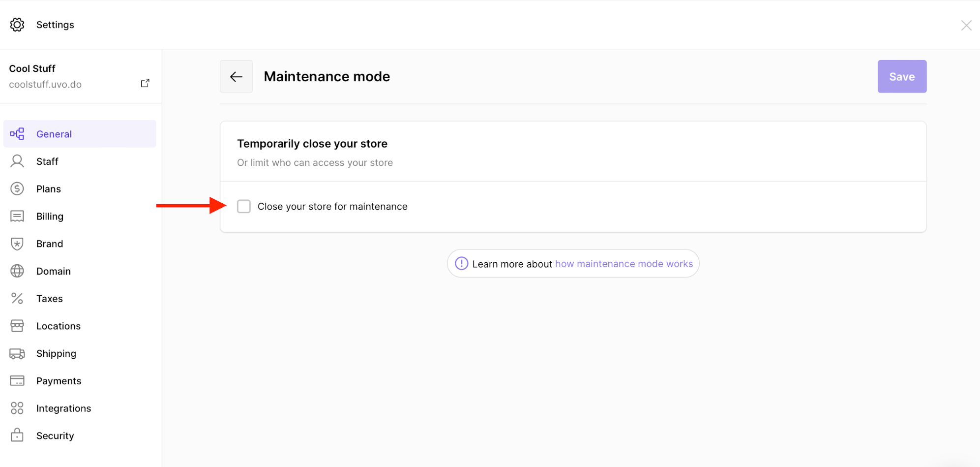Enable Close your store for maintenance

click(244, 206)
